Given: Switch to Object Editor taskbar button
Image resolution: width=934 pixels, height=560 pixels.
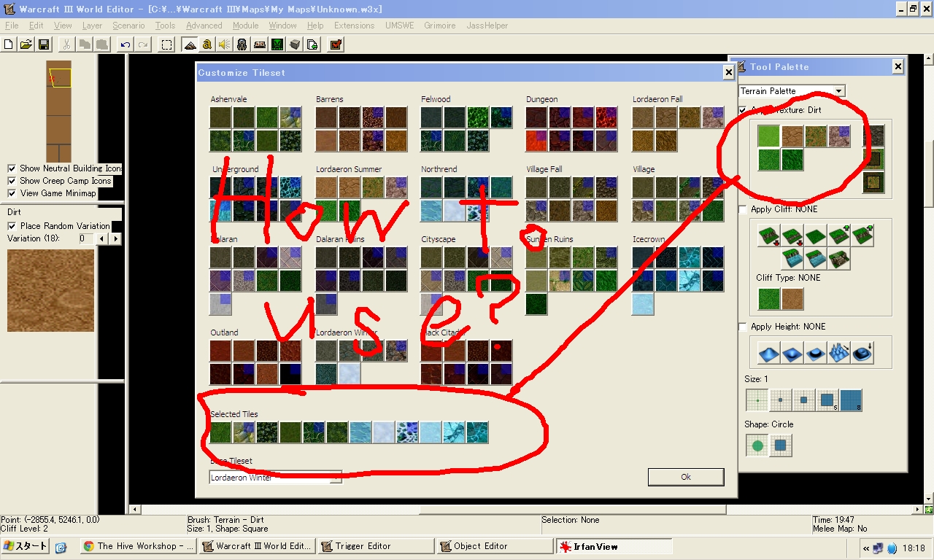Looking at the screenshot, I should pos(495,545).
